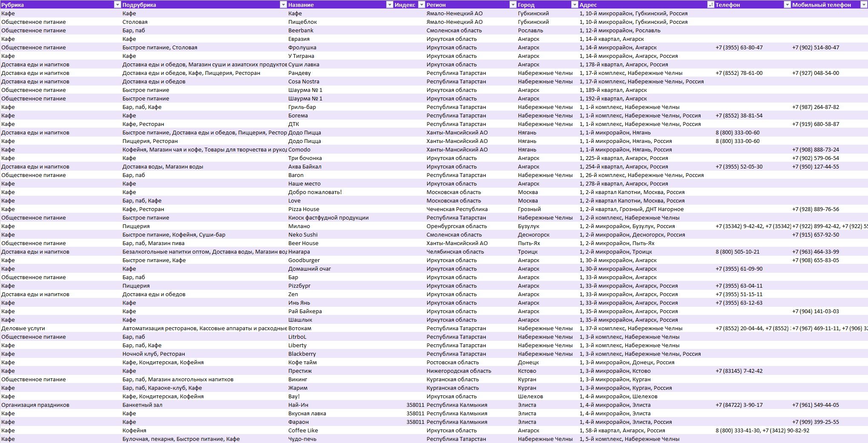The width and height of the screenshot is (868, 443).
Task: Select the phone cell +7 (83145) 7-42-42
Action: (753, 371)
